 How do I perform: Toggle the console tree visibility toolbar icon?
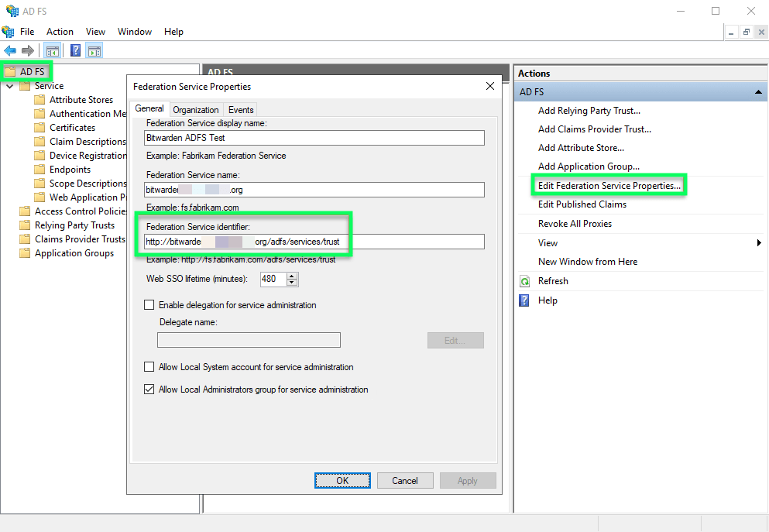pos(52,50)
